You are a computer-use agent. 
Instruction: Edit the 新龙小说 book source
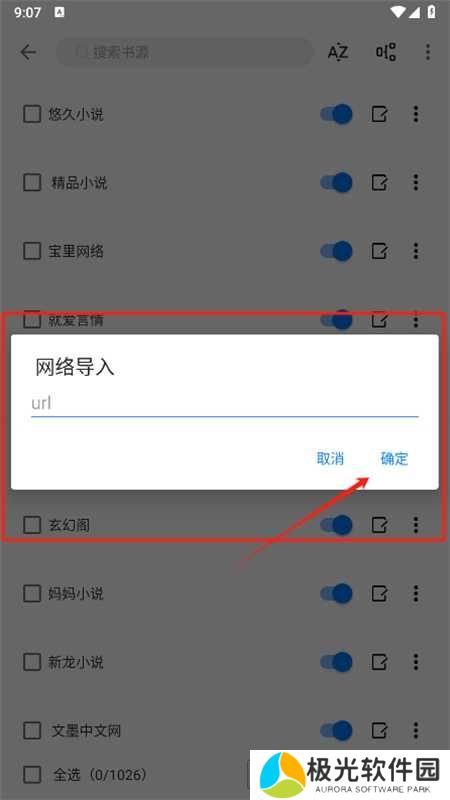(x=379, y=662)
